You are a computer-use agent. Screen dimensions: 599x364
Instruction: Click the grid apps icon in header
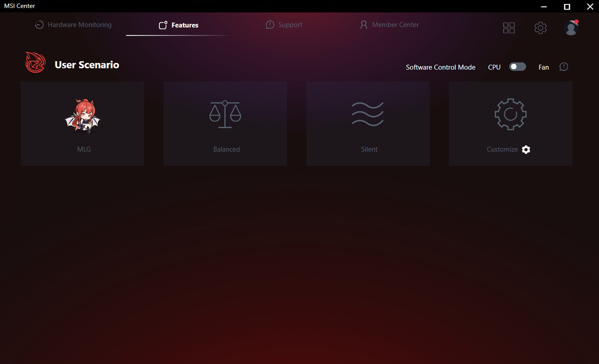point(509,28)
